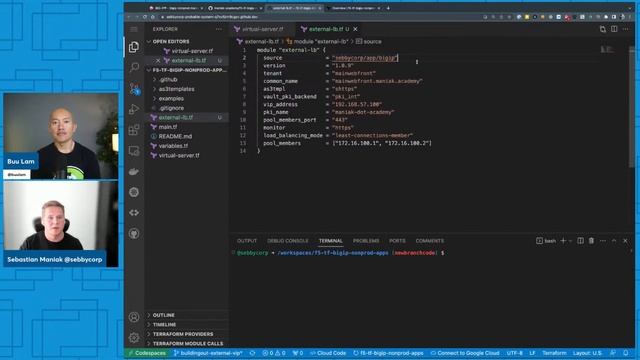Image resolution: width=640 pixels, height=360 pixels.
Task: Split the editor to the right
Action: (614, 29)
